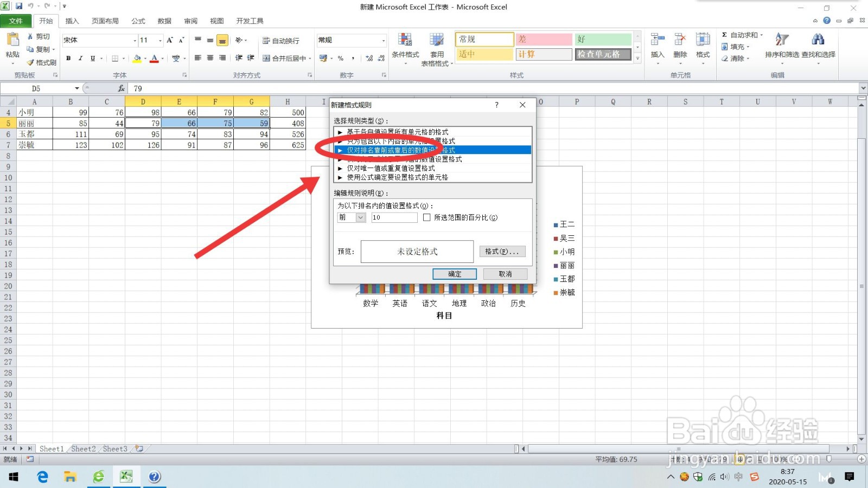Click AutoSum (自动求和) icon
Screen dimensions: 868x488
point(724,35)
